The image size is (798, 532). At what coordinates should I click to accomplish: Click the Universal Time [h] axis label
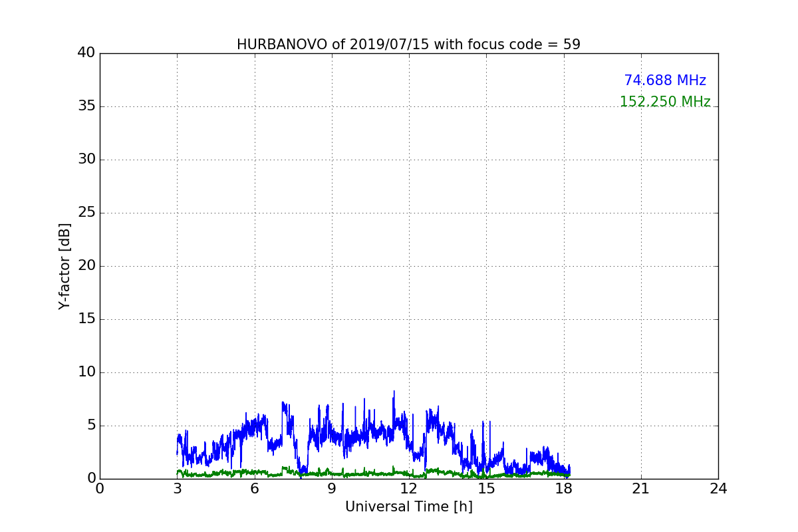[408, 507]
